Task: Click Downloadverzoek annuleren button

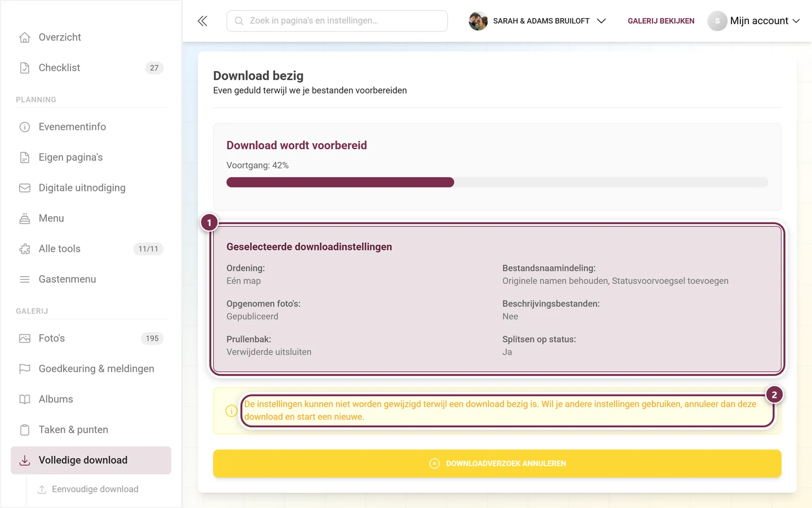Action: tap(497, 463)
